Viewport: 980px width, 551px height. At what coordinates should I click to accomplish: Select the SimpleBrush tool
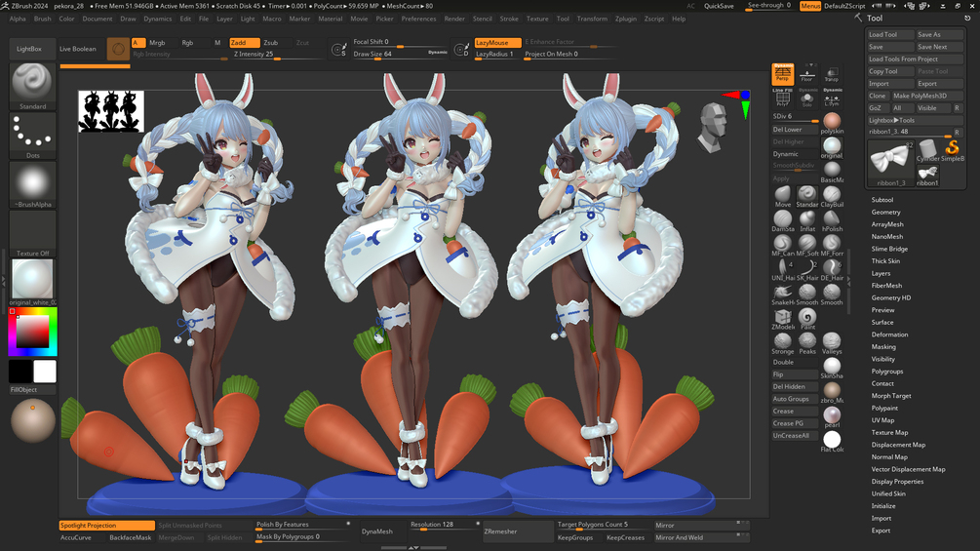(953, 150)
